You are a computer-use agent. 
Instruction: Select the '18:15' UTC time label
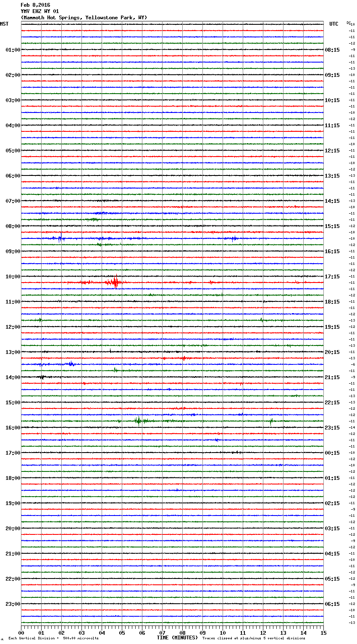[332, 302]
